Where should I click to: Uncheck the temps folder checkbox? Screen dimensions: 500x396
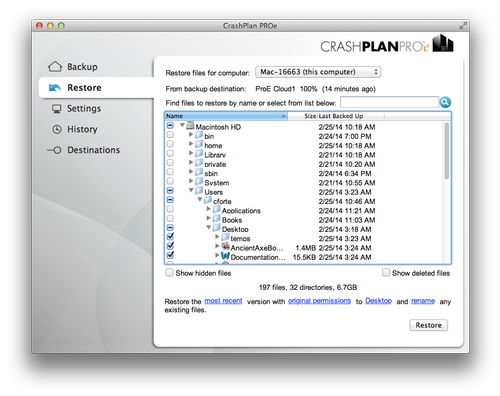(x=170, y=237)
